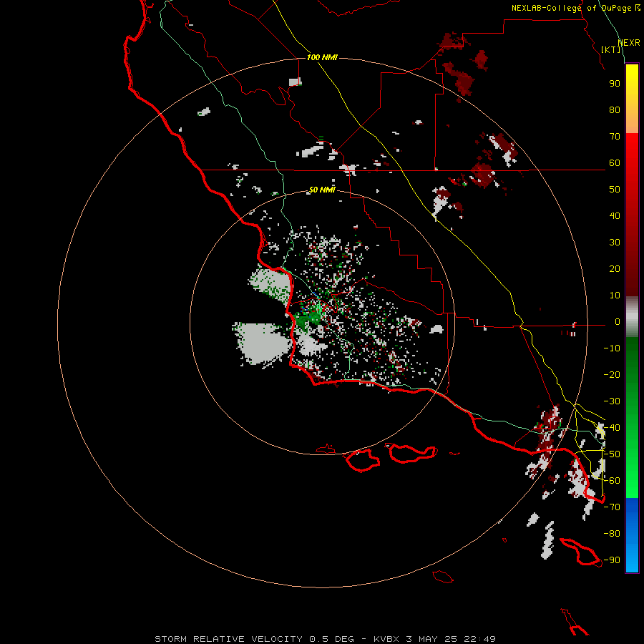Click the STORM RELATIVE VELOCITY caption text
This screenshot has height=644, width=644.
230,639
